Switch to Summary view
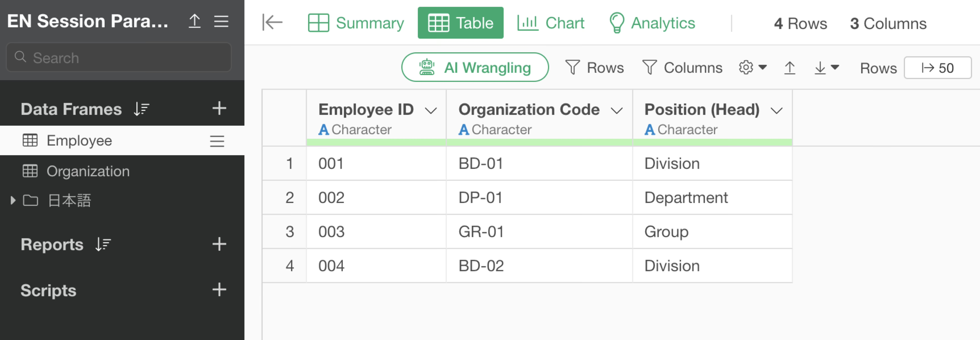The image size is (980, 340). click(x=356, y=23)
